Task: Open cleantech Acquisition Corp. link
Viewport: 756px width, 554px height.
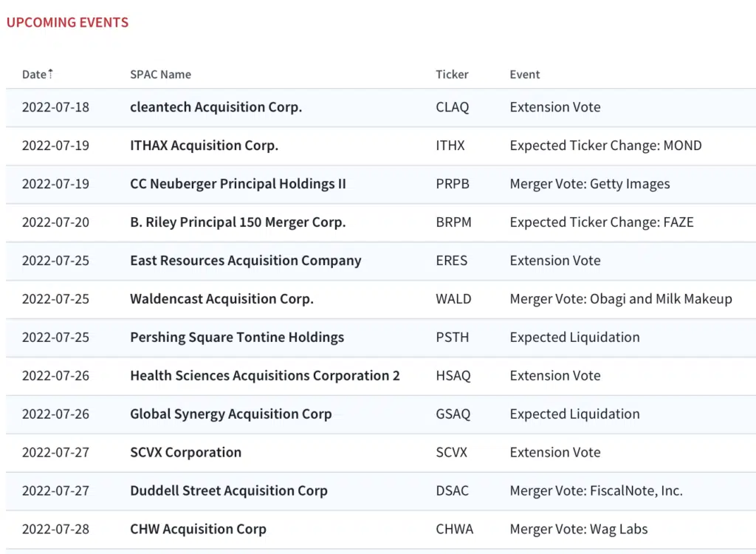Action: (x=216, y=106)
